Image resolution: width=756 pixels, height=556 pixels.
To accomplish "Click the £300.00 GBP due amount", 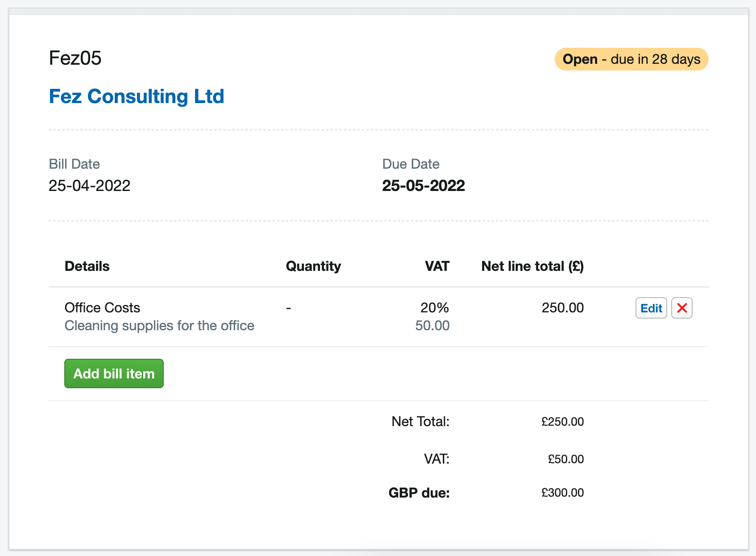I will 562,493.
